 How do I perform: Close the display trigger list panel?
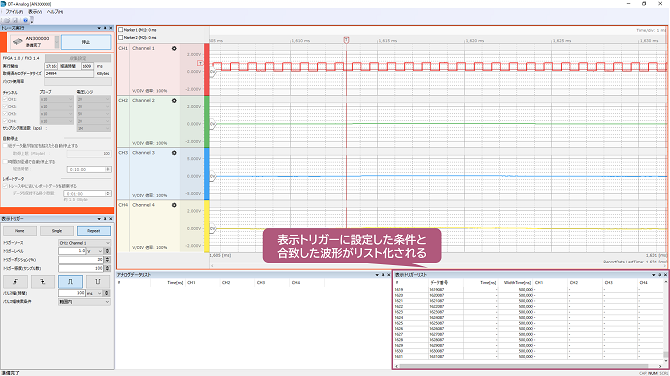(x=665, y=275)
